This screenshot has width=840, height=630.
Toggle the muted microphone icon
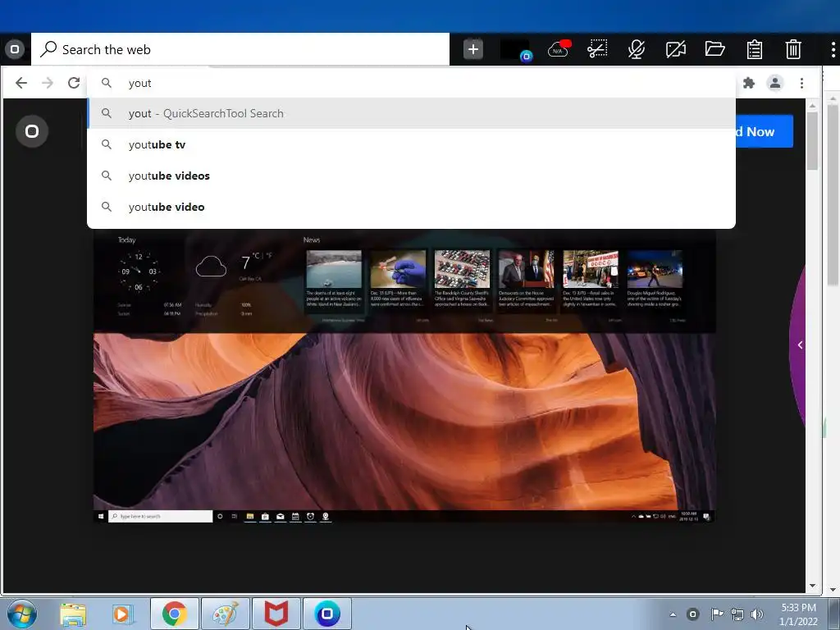tap(637, 49)
